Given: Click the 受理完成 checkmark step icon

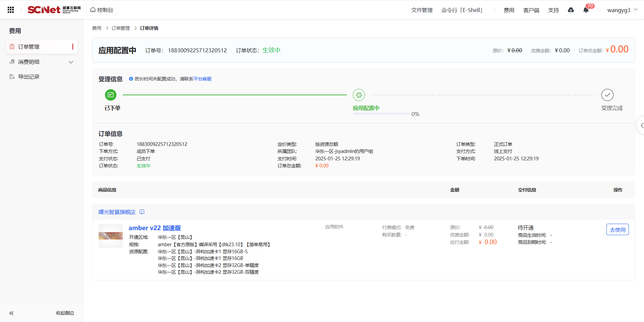Looking at the screenshot, I should 607,95.
